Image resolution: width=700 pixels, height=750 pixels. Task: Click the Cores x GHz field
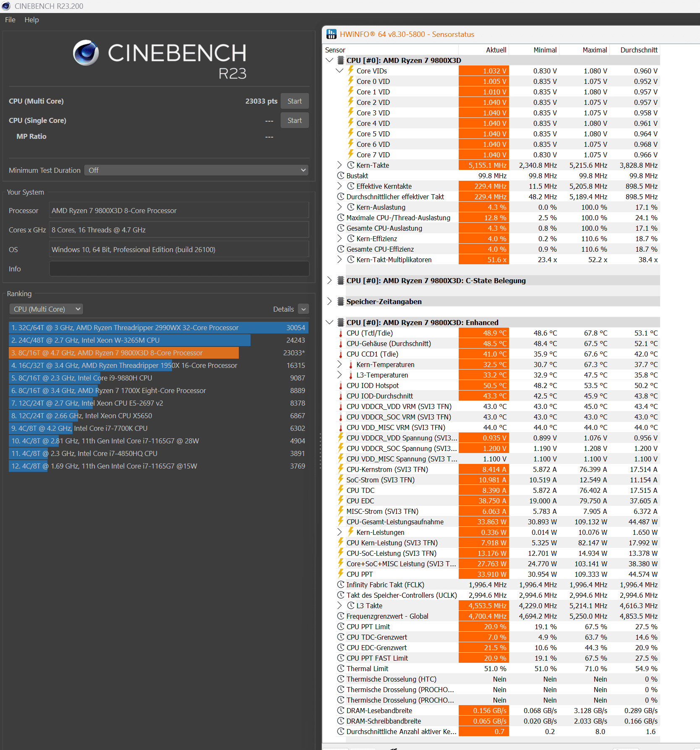(179, 230)
